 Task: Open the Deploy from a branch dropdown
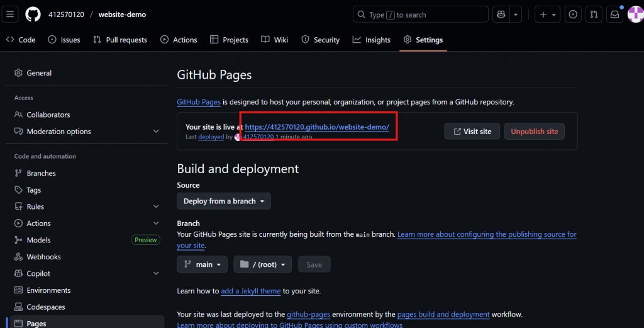[224, 201]
